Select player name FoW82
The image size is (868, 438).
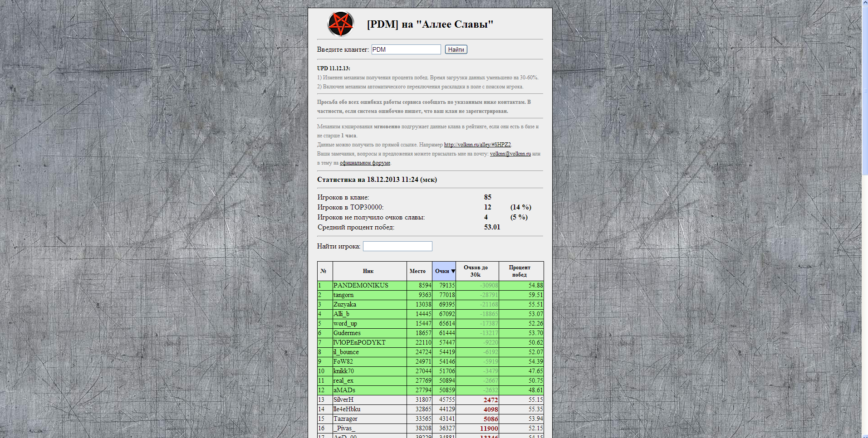pyautogui.click(x=343, y=362)
